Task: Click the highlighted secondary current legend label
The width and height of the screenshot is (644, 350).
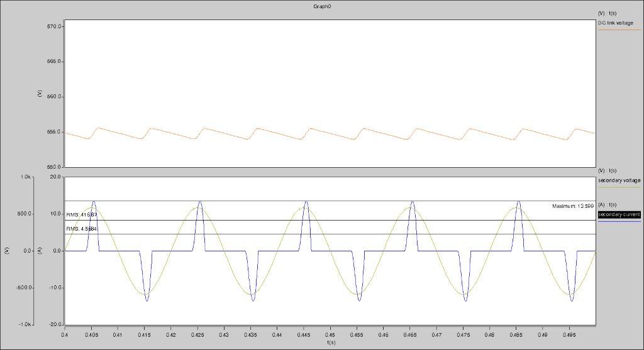Action: pyautogui.click(x=619, y=214)
